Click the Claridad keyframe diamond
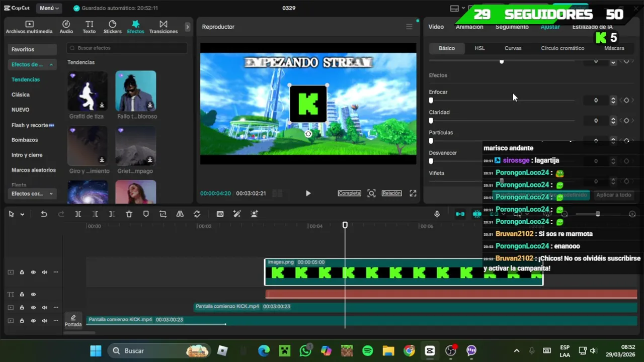This screenshot has height=362, width=644. (626, 120)
